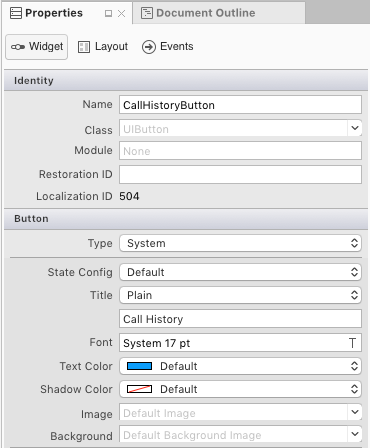Click the Identity section header

tap(186, 80)
